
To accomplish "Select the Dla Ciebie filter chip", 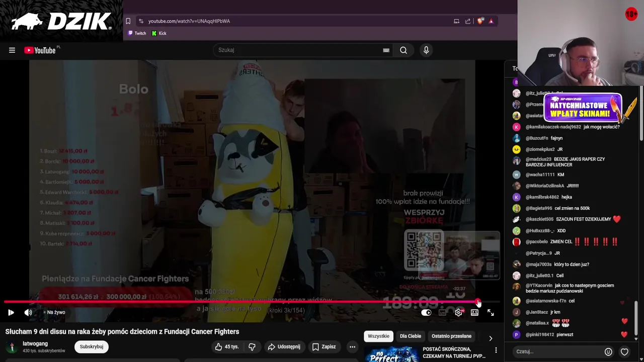I will pos(411,336).
